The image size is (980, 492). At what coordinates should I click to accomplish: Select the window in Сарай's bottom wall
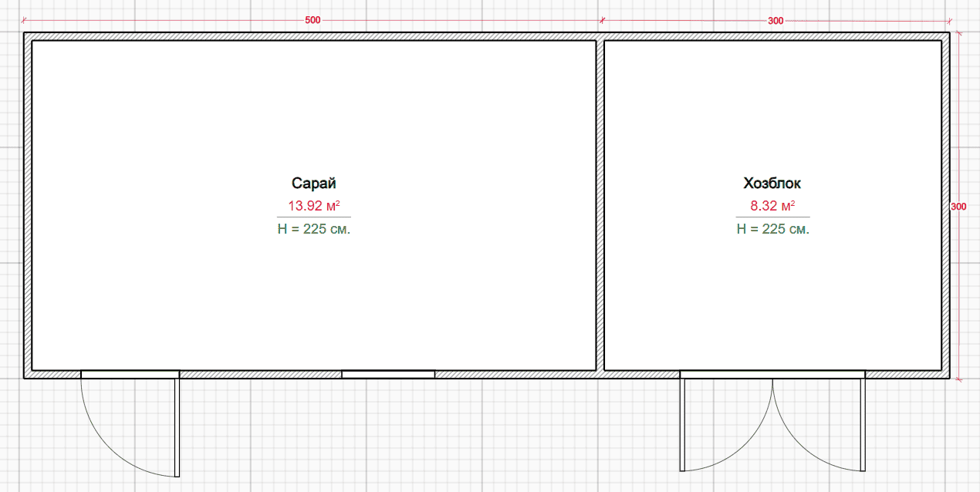coord(388,374)
